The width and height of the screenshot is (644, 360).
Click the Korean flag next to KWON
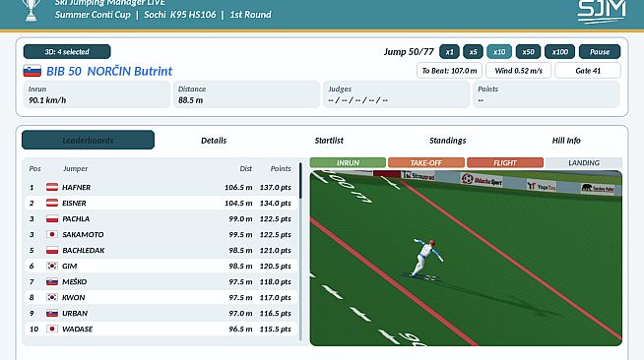(52, 297)
